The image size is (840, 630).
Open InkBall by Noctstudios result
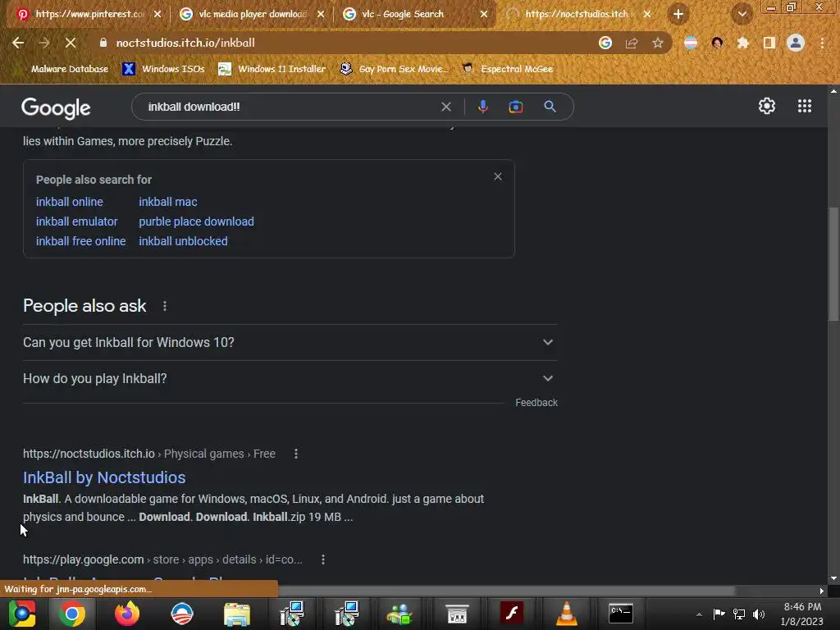[x=104, y=477]
